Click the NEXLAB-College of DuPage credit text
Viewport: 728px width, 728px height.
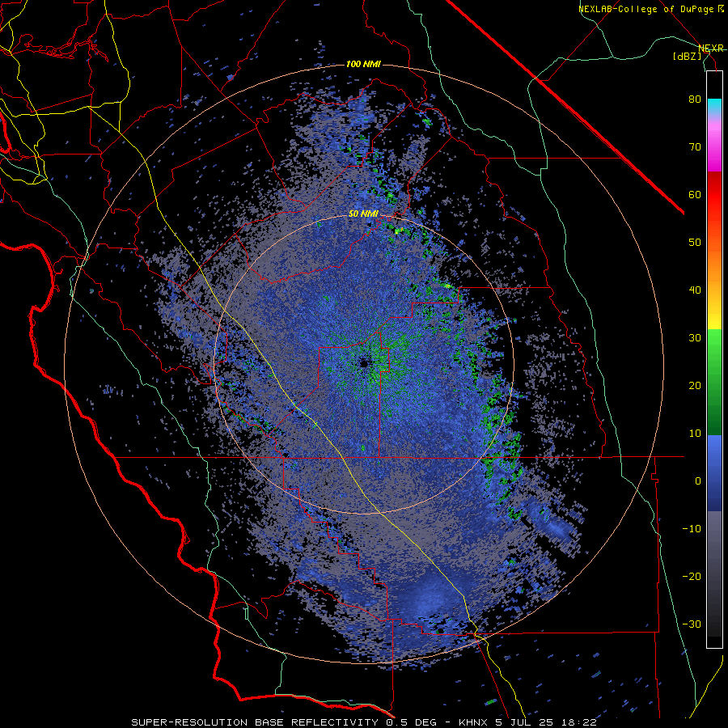[x=650, y=9]
